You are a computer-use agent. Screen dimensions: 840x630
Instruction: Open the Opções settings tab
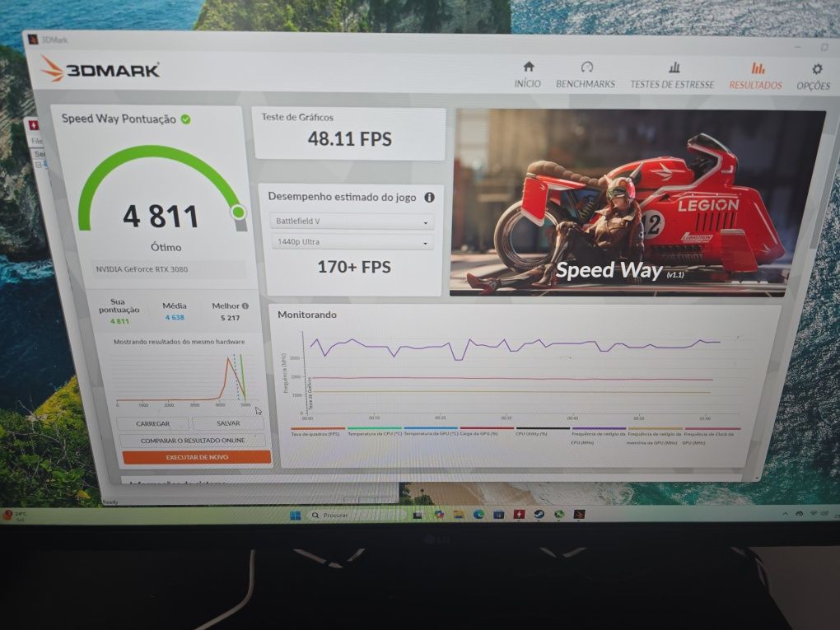pos(813,77)
